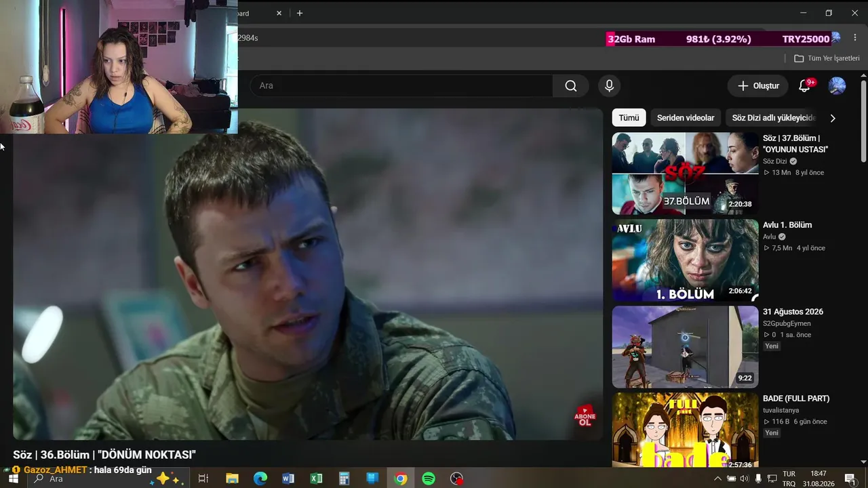
Task: Open the YouTube account avatar menu
Action: pyautogui.click(x=837, y=86)
